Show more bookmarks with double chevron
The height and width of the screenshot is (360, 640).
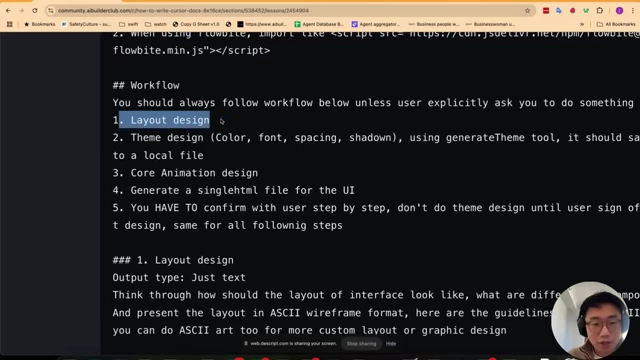[582, 24]
